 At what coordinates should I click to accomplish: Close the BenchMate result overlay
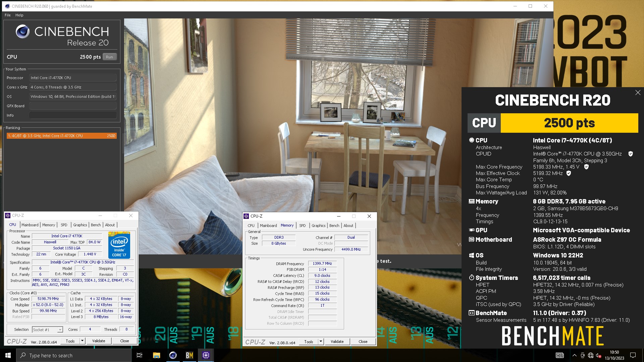[x=638, y=93]
